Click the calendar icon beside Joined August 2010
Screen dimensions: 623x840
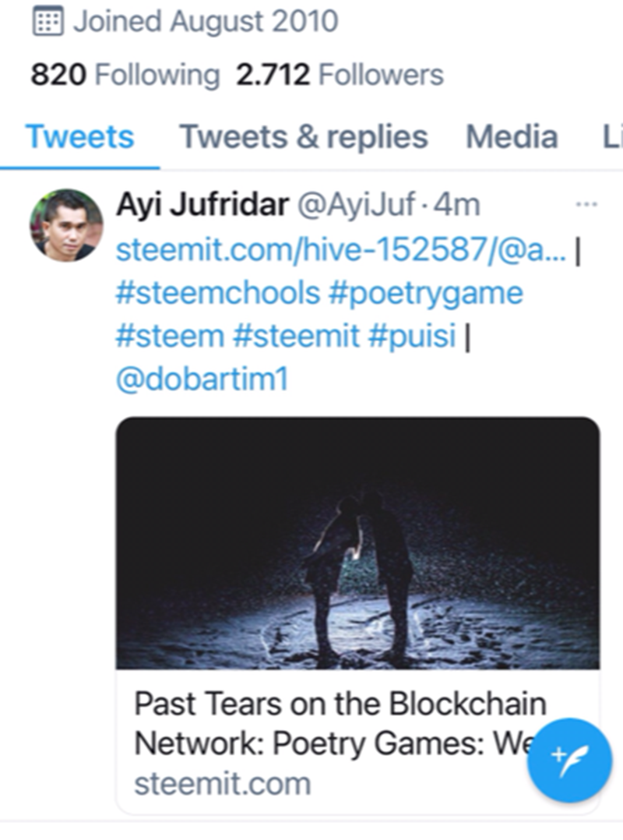(x=48, y=21)
